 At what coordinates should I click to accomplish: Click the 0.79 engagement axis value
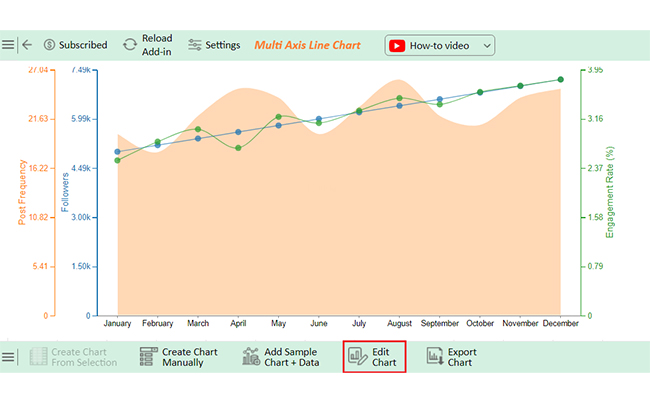[x=595, y=266]
